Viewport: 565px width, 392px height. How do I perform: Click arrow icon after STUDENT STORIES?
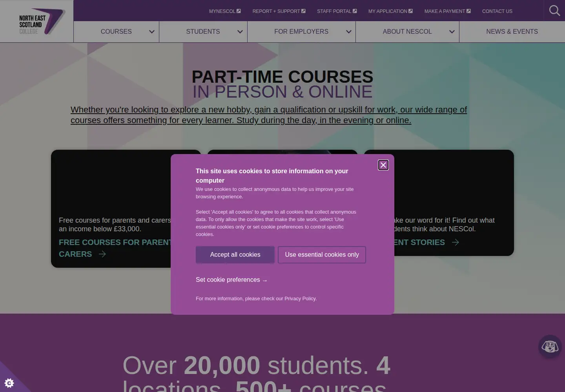(455, 242)
